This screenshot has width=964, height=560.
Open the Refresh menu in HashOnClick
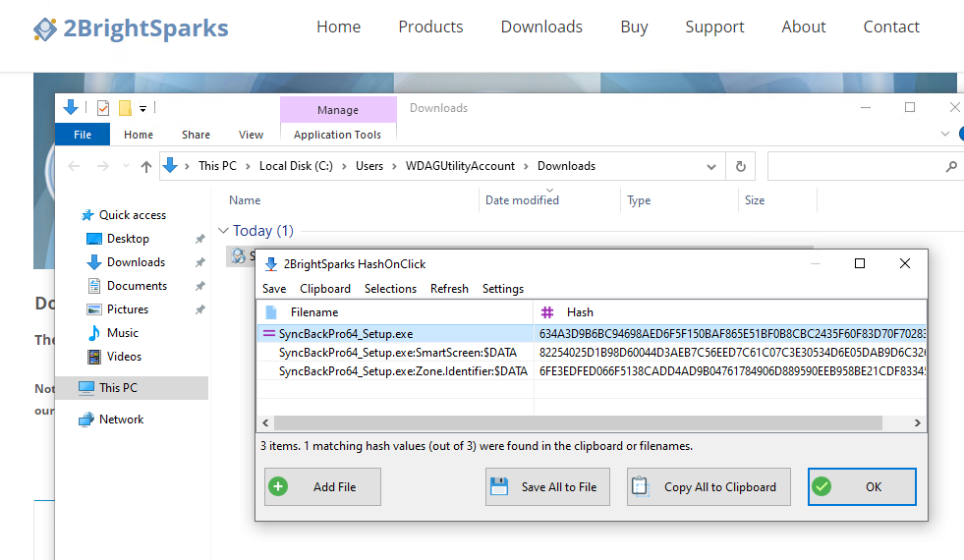coord(449,289)
